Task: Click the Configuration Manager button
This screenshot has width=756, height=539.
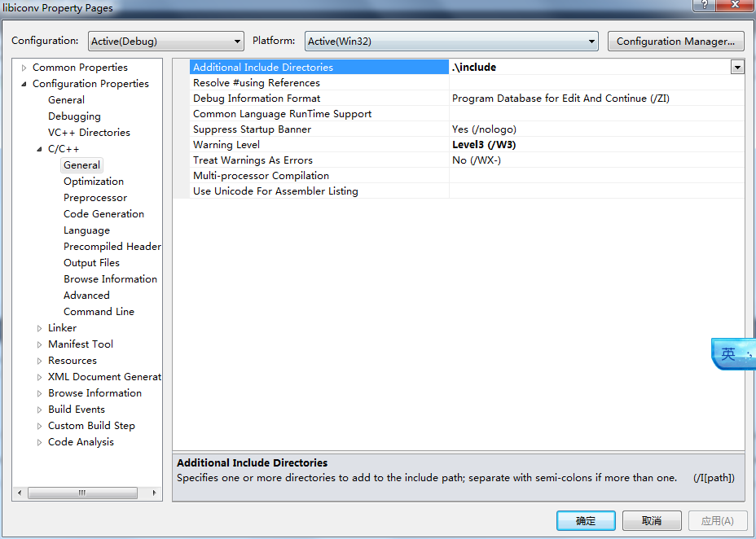Action: point(675,41)
